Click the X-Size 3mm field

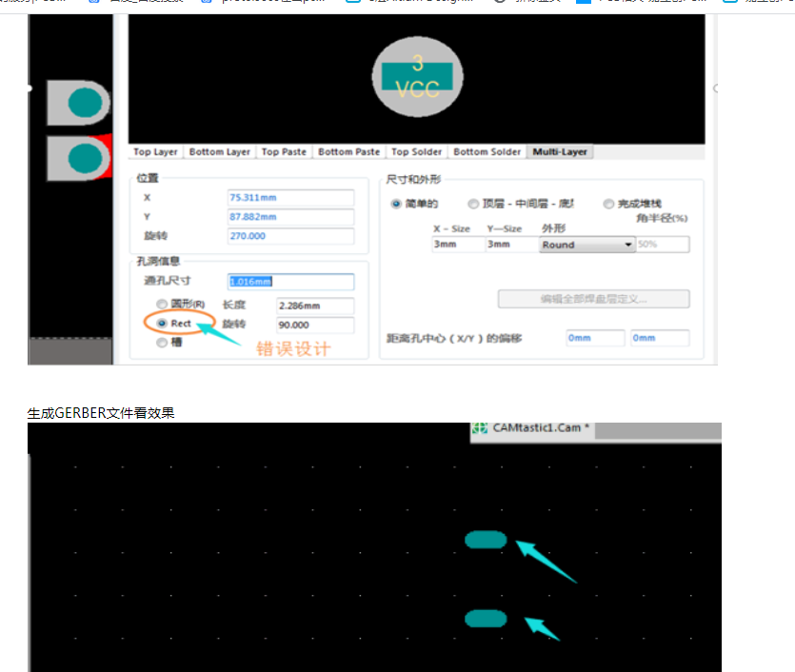[x=457, y=245]
